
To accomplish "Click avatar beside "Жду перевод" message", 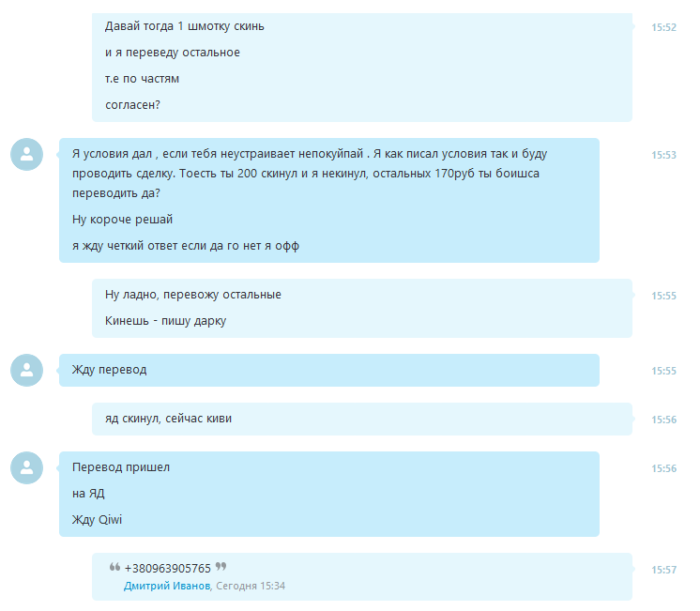I will click(27, 371).
